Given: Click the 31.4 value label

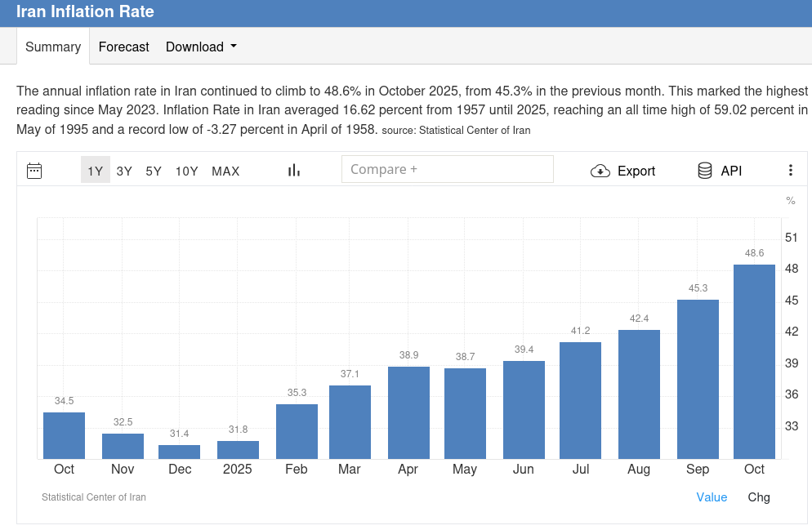Looking at the screenshot, I should click(x=179, y=434).
